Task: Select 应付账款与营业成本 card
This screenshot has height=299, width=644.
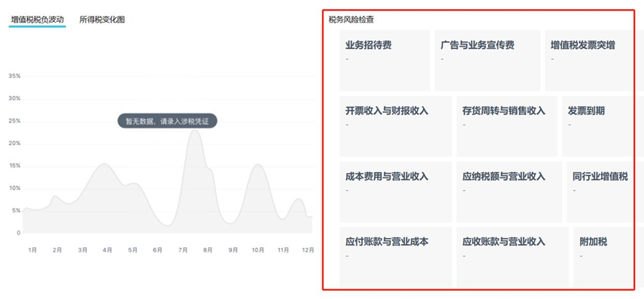Action: click(396, 257)
